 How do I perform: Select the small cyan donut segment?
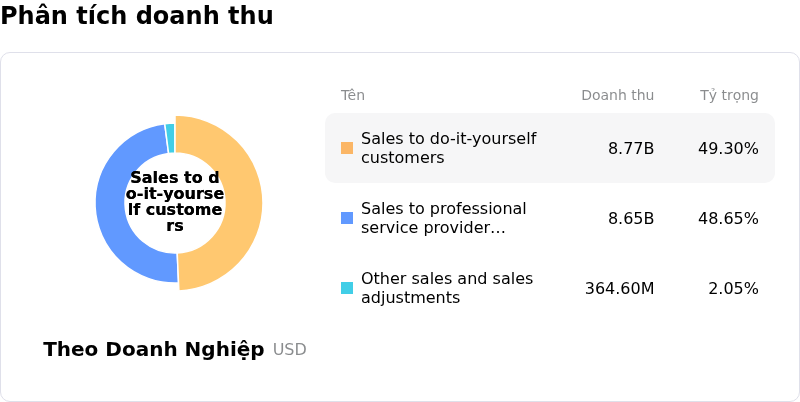point(171,138)
